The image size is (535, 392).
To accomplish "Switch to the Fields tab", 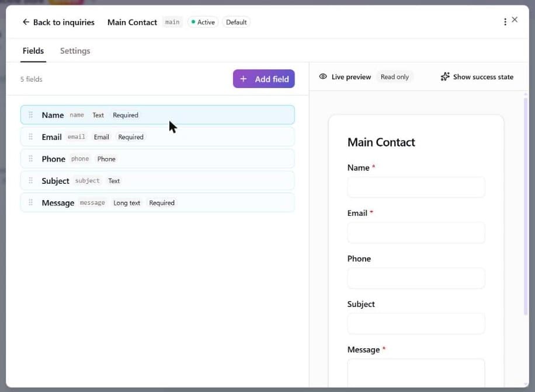I will [33, 51].
